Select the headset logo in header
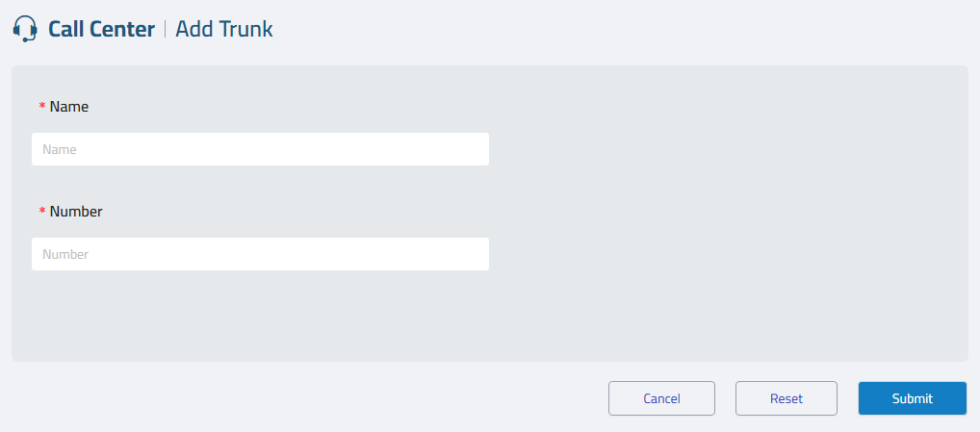Image resolution: width=980 pixels, height=432 pixels. point(26,30)
